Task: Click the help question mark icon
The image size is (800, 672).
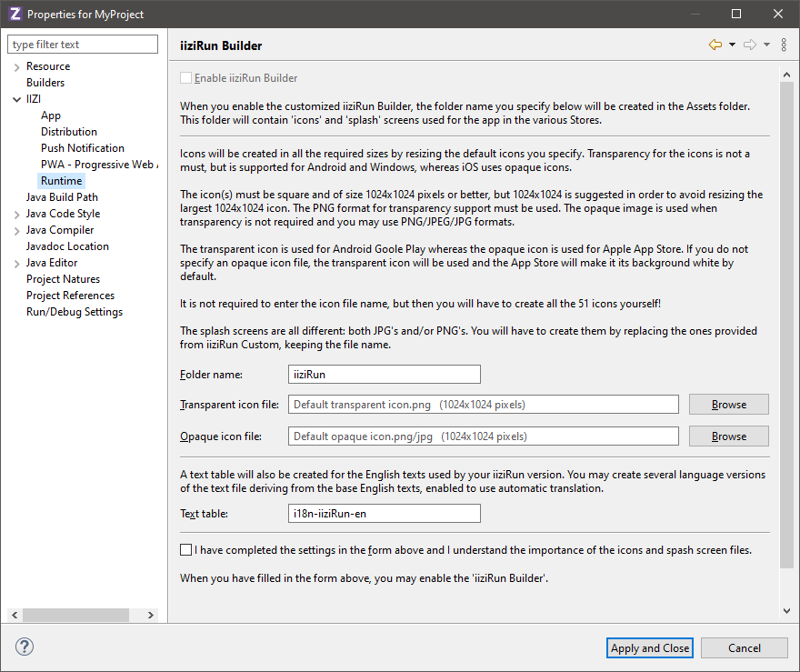Action: (x=24, y=647)
